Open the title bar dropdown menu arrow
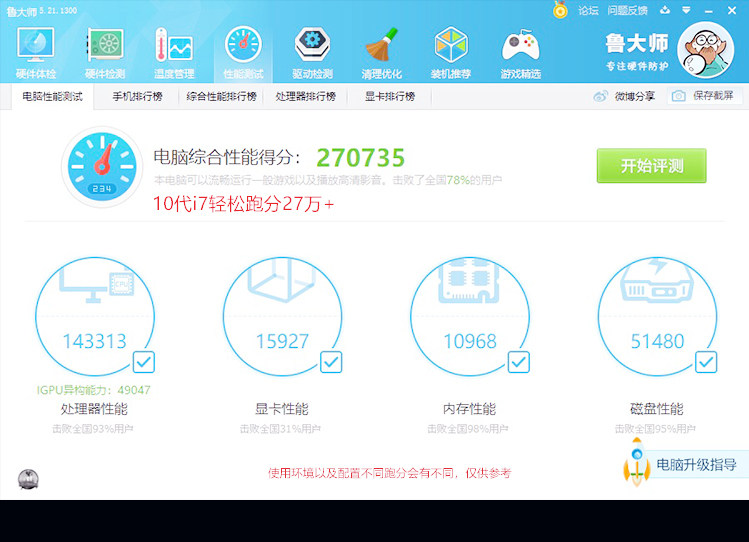Screen dimensions: 749x542 click(686, 10)
